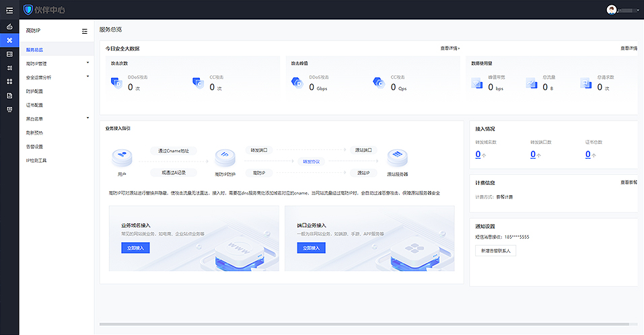Select the highlighted fan icon in the left rail
This screenshot has width=644, height=335.
coord(9,40)
